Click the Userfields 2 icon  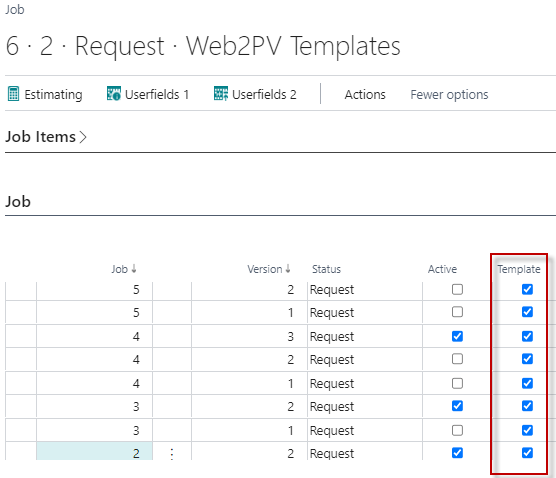coord(221,94)
